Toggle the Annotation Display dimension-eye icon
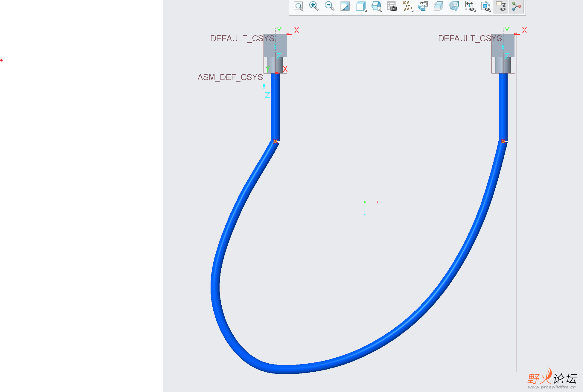 [x=470, y=6]
